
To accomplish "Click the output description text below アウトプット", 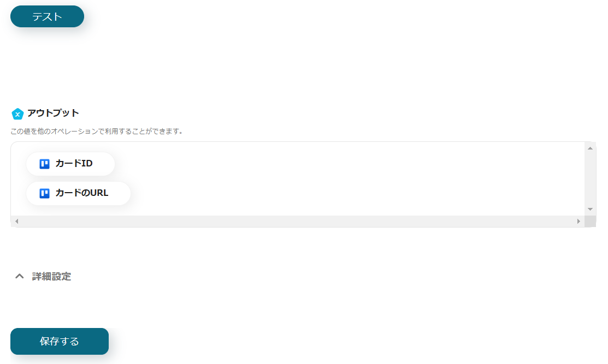I will click(x=97, y=132).
